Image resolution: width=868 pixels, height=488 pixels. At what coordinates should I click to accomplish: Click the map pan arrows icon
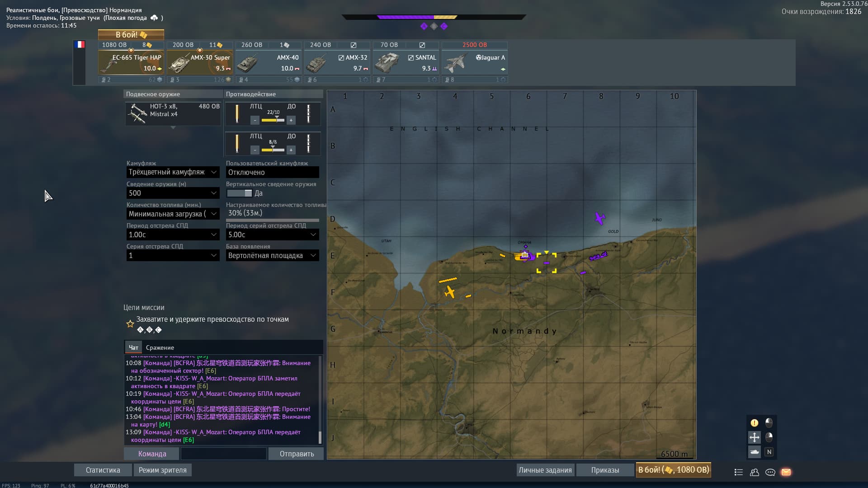[x=754, y=437]
